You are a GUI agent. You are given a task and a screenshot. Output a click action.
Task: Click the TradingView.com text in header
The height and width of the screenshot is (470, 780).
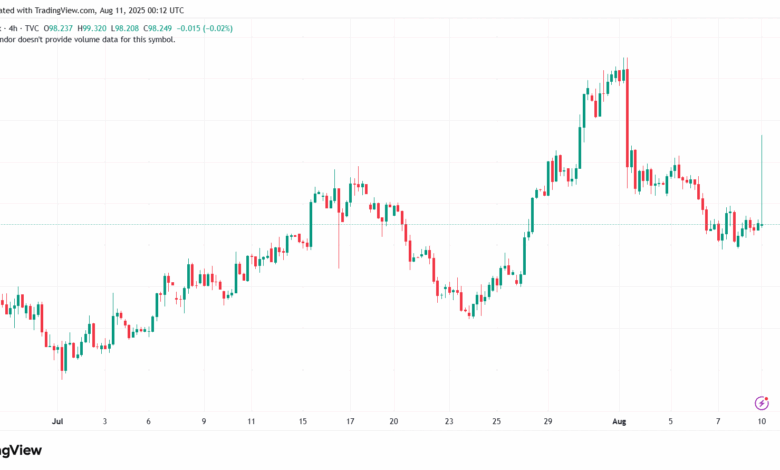pyautogui.click(x=64, y=10)
